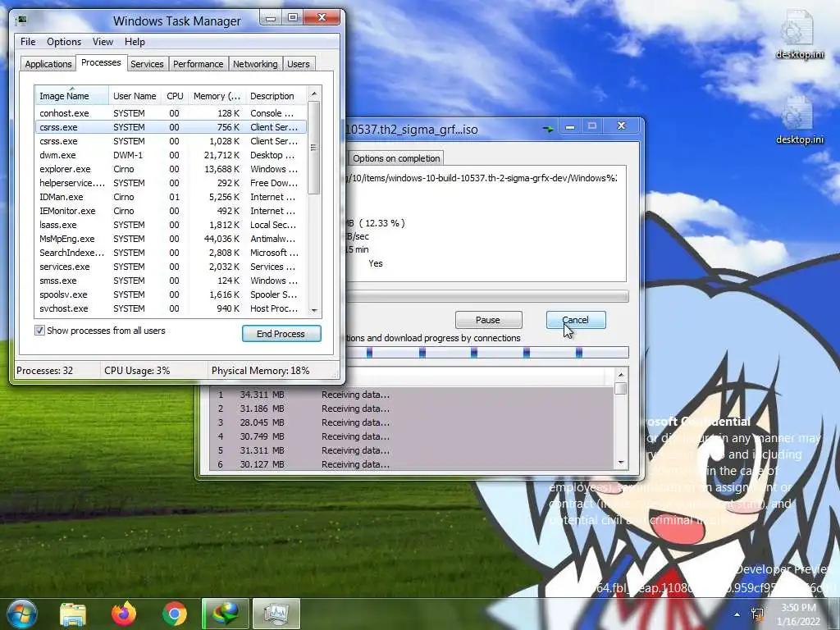840x630 pixels.
Task: Select connection 3 row with 28.045 MB
Action: click(x=412, y=422)
